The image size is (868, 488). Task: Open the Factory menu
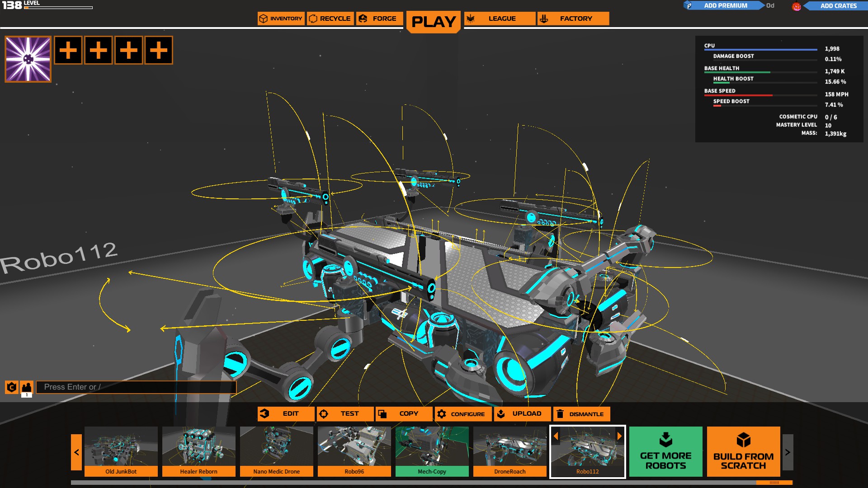(573, 19)
